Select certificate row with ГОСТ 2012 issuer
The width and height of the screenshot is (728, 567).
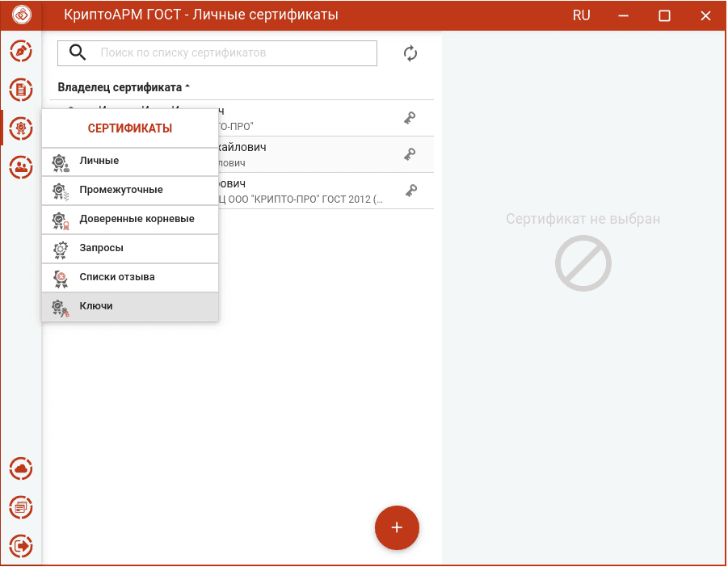click(242, 191)
